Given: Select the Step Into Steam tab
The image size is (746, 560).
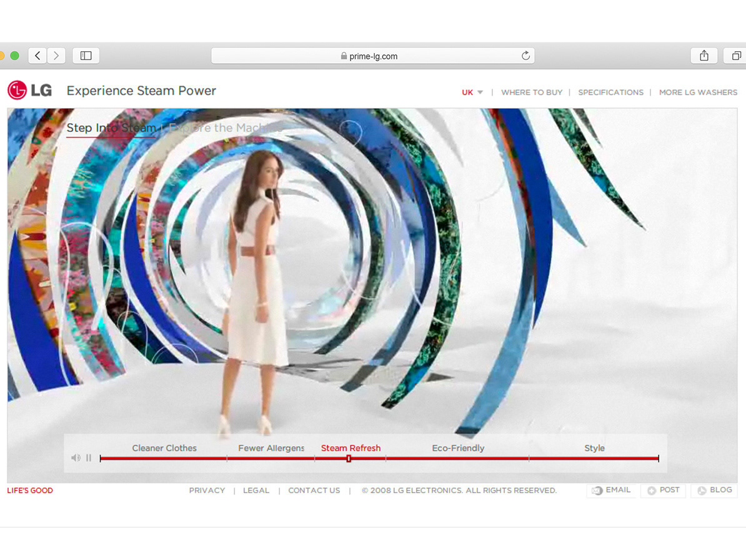Looking at the screenshot, I should coord(111,128).
